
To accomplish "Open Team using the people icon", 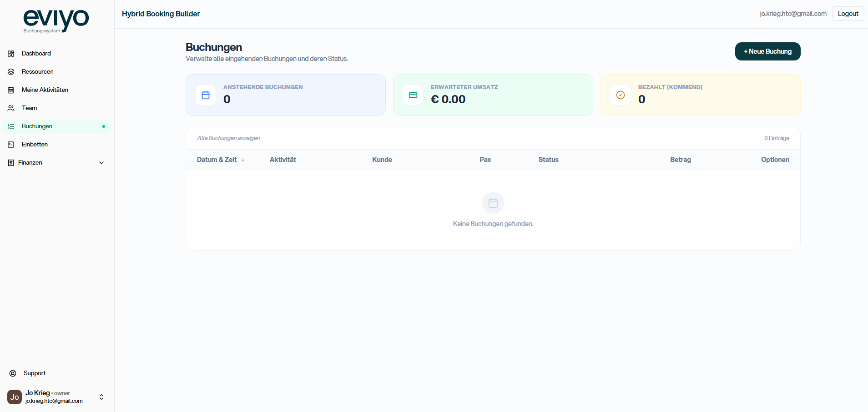I will point(10,108).
